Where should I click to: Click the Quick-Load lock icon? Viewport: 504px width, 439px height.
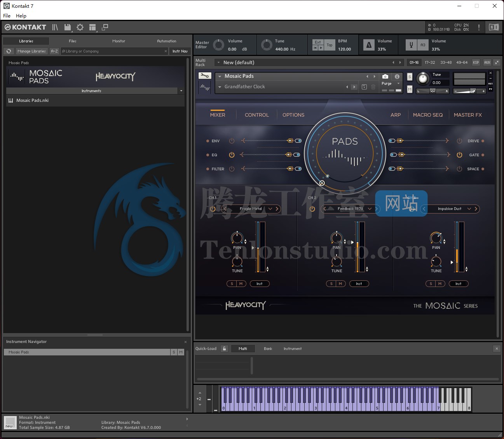click(x=224, y=349)
